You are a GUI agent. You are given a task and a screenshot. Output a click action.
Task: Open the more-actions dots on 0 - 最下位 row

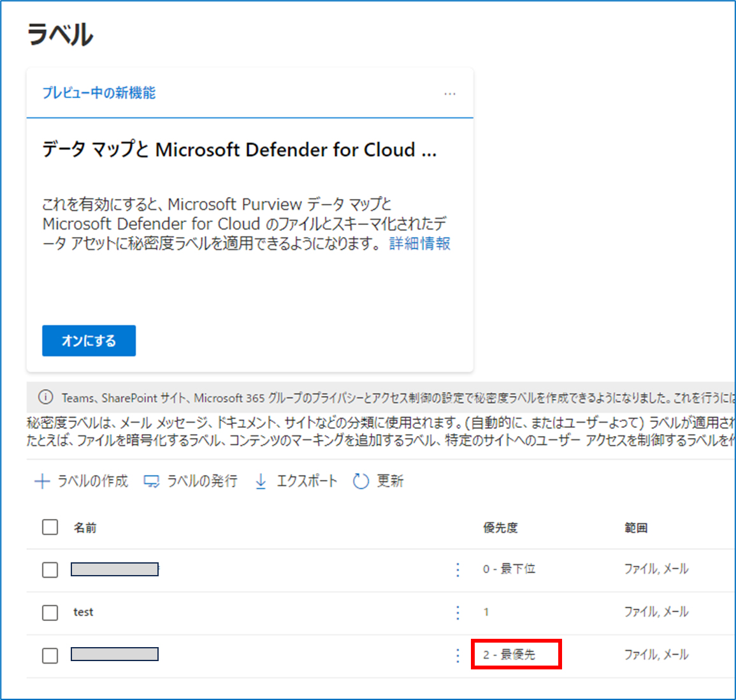point(458,570)
